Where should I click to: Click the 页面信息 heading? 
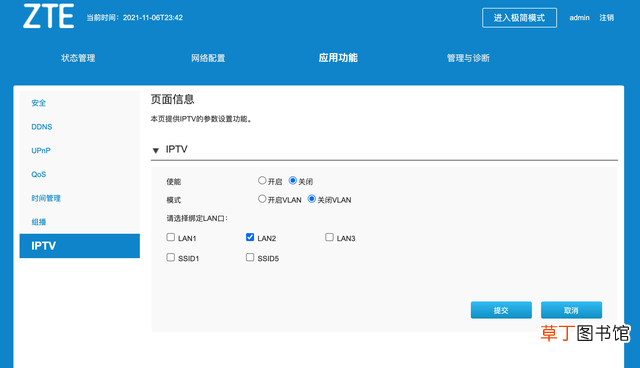[173, 99]
